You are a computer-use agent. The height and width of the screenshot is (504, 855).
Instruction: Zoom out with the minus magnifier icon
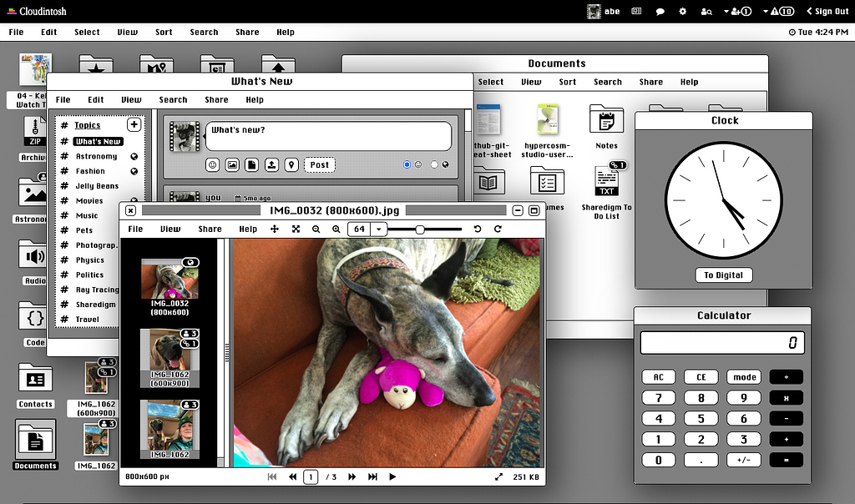point(316,229)
